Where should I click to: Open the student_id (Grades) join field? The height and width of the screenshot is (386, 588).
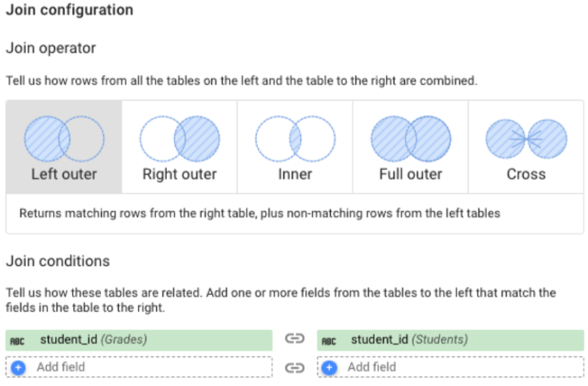[139, 340]
